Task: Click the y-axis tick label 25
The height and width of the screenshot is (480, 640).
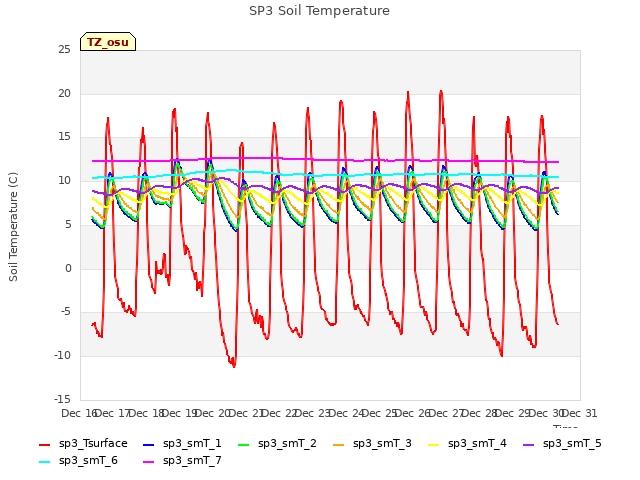Action: pos(64,50)
